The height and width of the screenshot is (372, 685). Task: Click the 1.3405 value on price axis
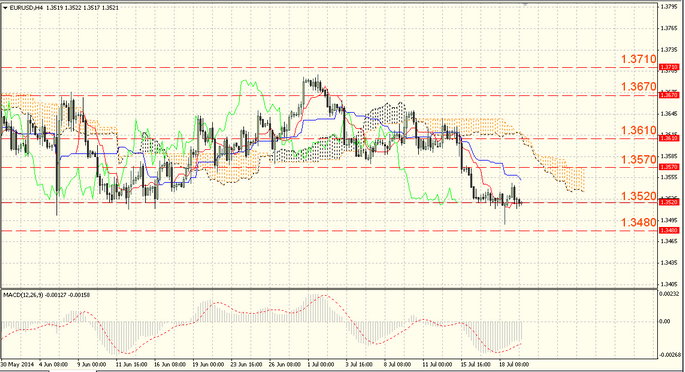coord(669,284)
